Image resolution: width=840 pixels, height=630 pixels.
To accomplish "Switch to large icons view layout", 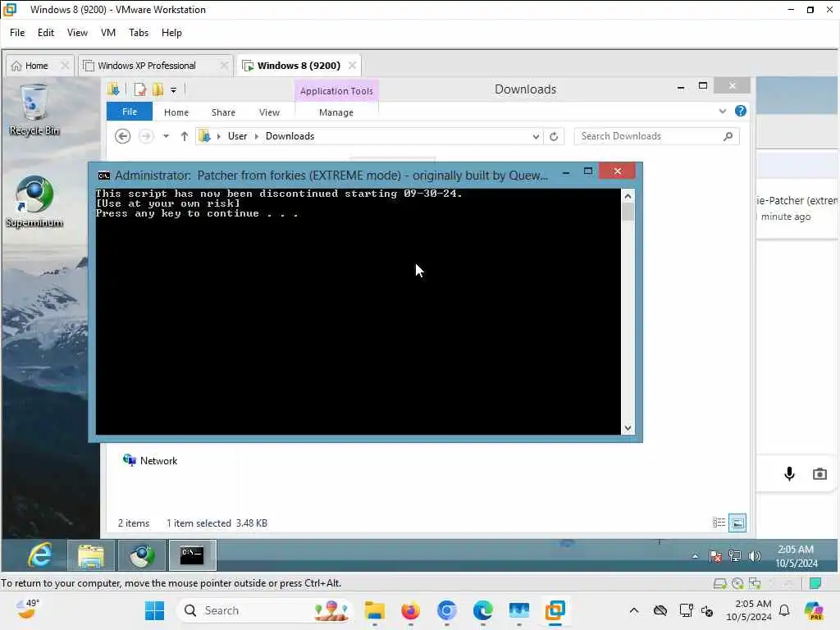I will tap(737, 523).
